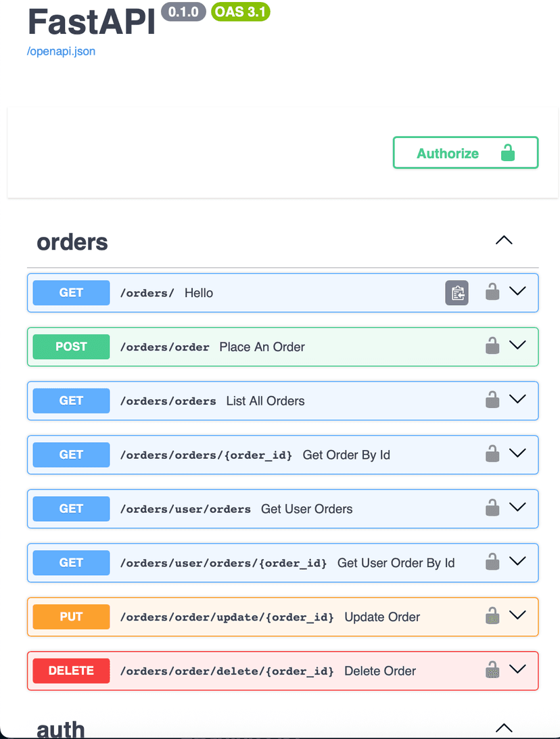The width and height of the screenshot is (560, 739).
Task: Collapse the orders section
Action: click(x=503, y=240)
